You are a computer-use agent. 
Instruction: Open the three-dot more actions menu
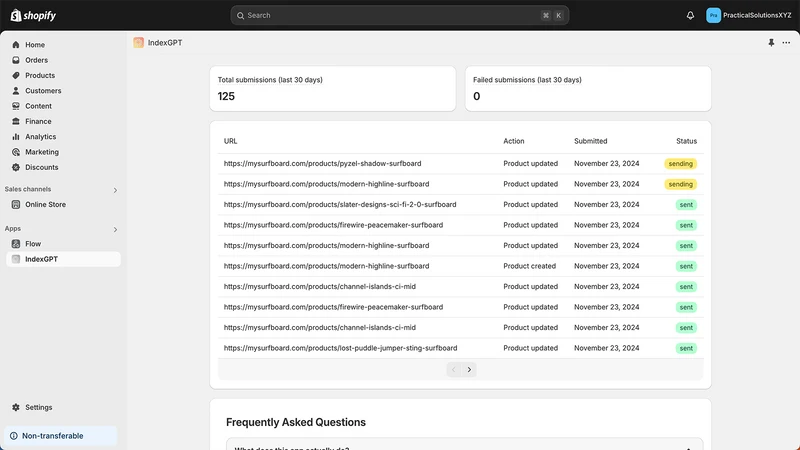(786, 43)
